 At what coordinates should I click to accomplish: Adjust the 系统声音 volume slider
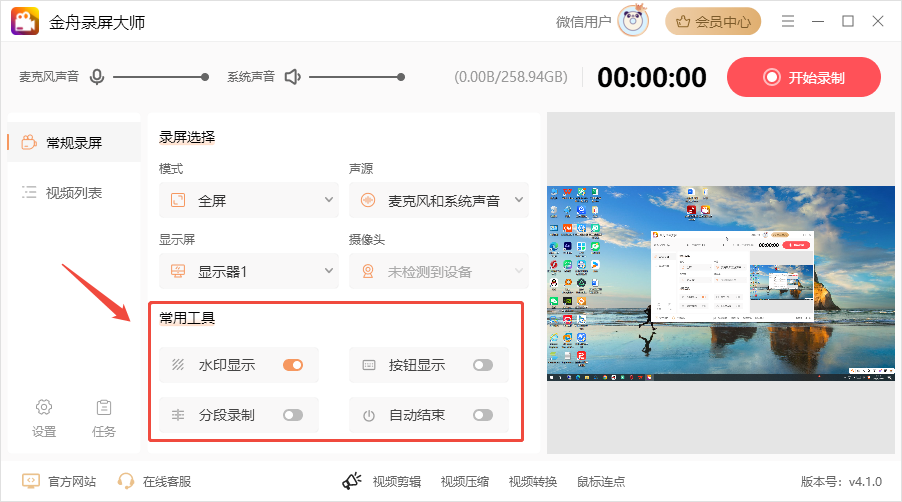point(357,76)
